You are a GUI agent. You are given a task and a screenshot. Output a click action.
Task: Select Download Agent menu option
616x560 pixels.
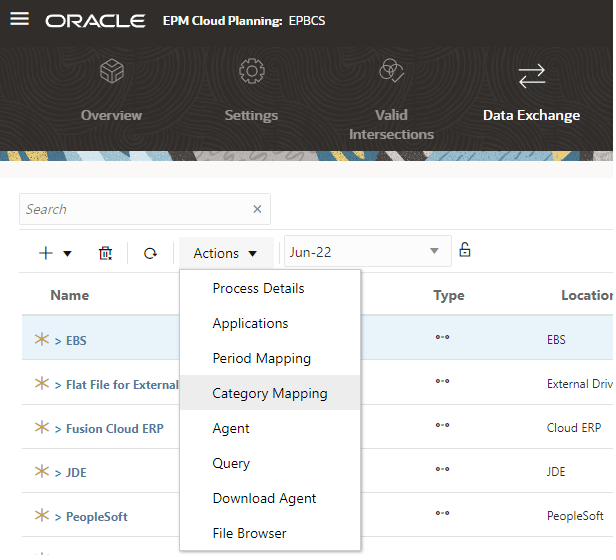pyautogui.click(x=264, y=498)
